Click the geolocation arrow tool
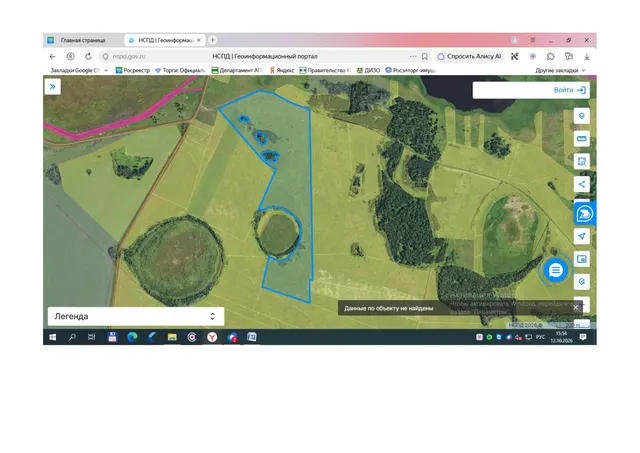Viewport: 640px width, 453px height. tap(582, 236)
